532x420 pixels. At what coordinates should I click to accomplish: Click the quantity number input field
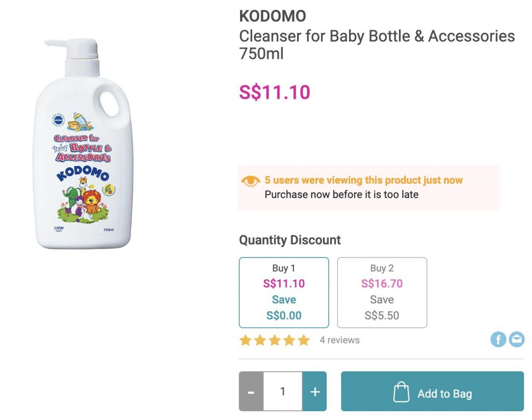[283, 391]
